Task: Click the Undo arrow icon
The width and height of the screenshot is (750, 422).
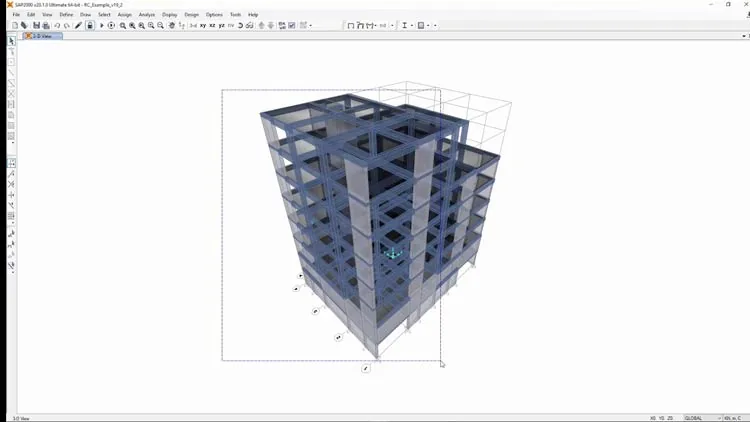Action: [57, 25]
